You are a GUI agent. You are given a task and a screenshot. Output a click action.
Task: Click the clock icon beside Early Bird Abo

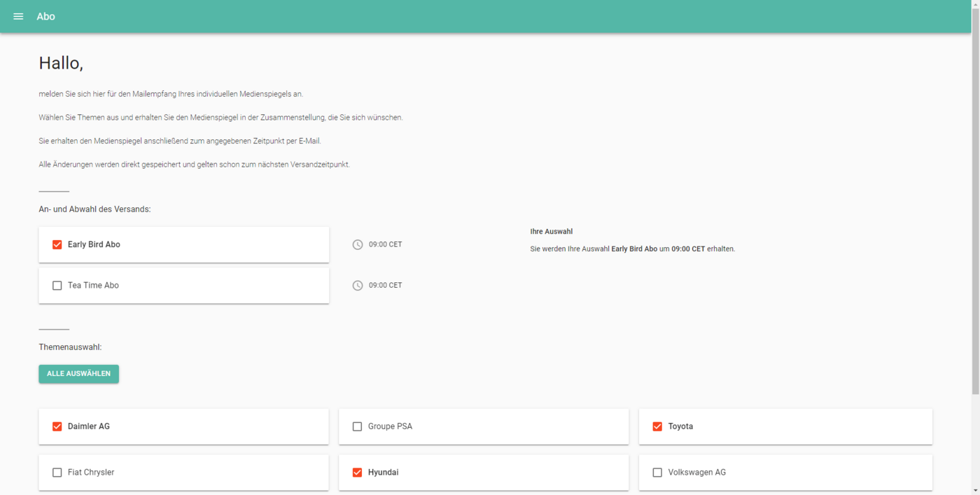point(358,245)
